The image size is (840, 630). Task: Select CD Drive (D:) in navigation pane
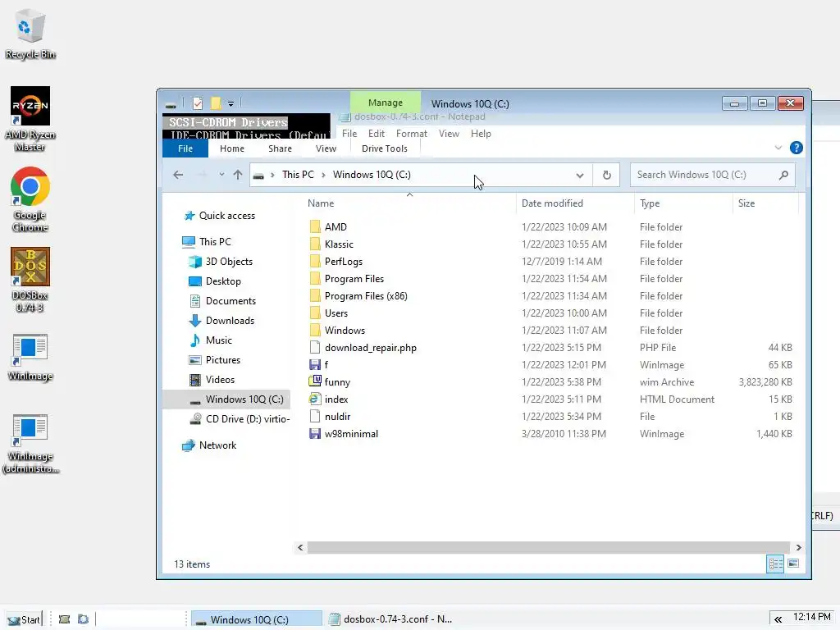pos(239,419)
